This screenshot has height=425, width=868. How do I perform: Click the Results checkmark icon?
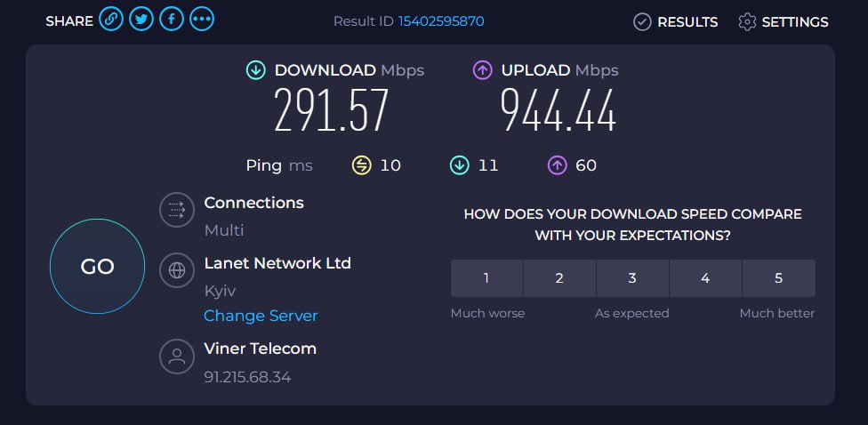pos(642,22)
